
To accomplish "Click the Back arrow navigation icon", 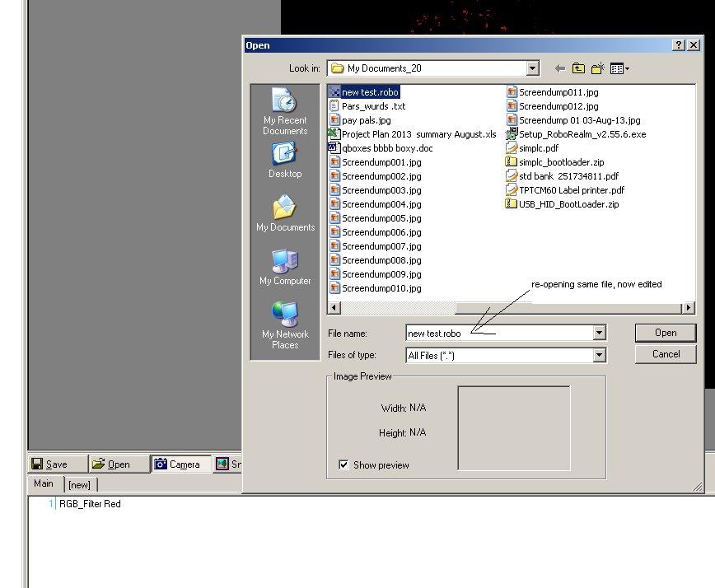I will click(x=560, y=69).
